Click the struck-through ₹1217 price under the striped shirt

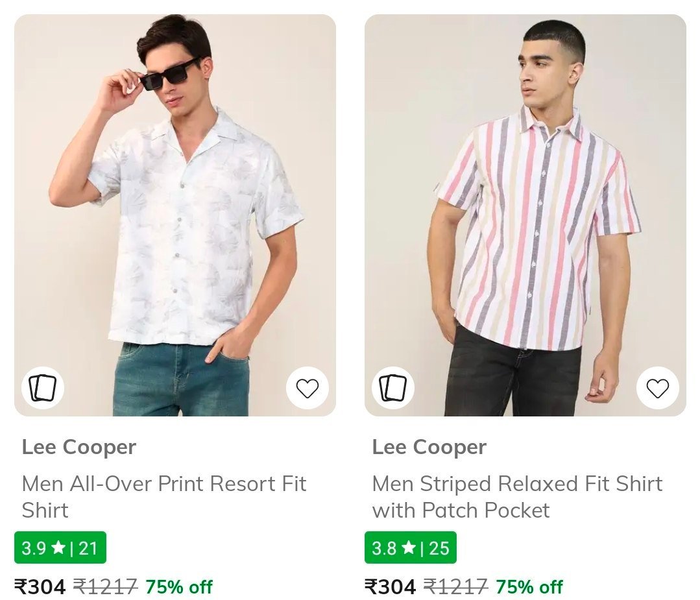pyautogui.click(x=455, y=587)
